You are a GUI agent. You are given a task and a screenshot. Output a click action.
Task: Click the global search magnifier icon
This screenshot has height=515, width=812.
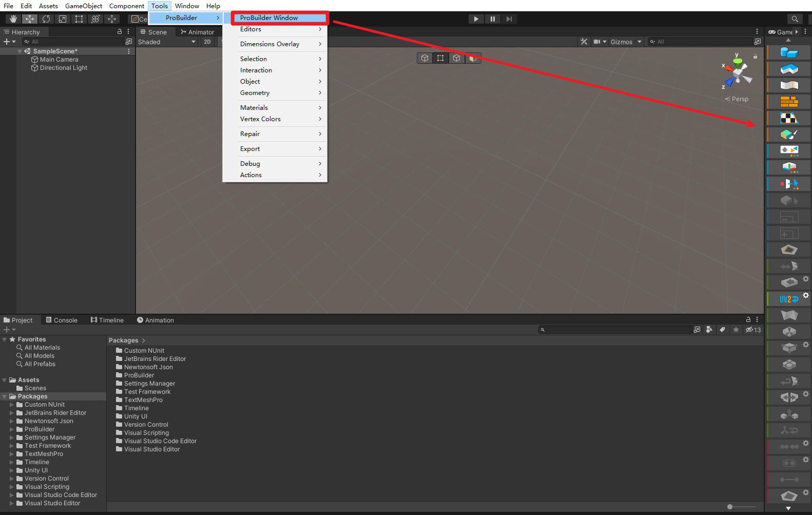[795, 19]
